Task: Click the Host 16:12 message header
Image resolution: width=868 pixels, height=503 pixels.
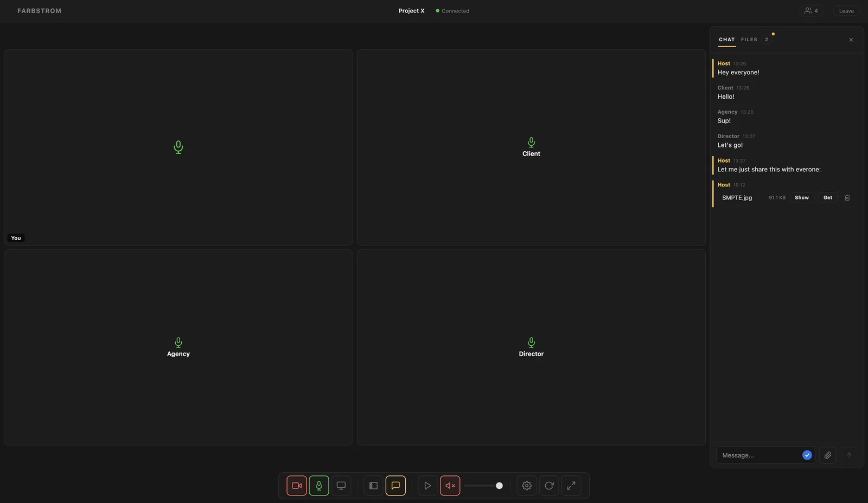Action: (731, 185)
